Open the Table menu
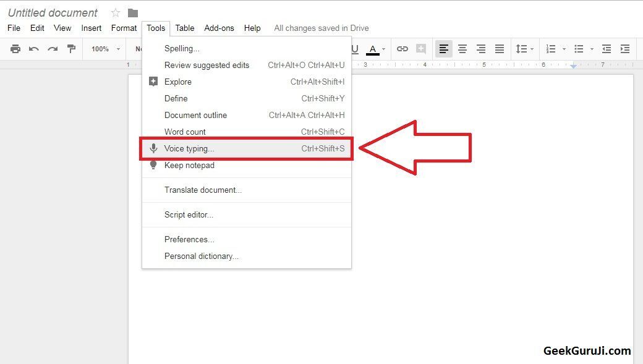Viewport: 643px width, 364px height. pos(184,28)
